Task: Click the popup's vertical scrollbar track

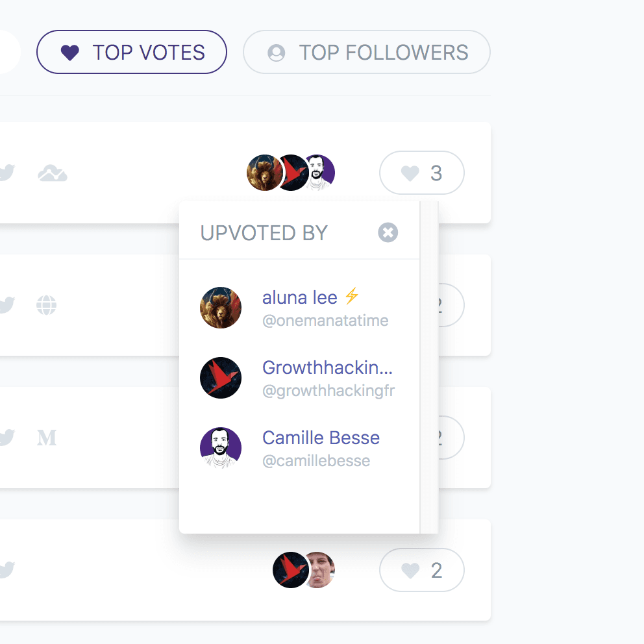Action: tap(429, 367)
